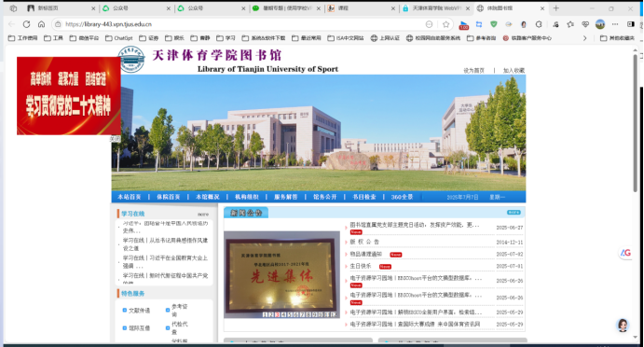Image resolution: width=644 pixels, height=347 pixels.
Task: Open the AG floating assistant icon
Action: pos(625,253)
